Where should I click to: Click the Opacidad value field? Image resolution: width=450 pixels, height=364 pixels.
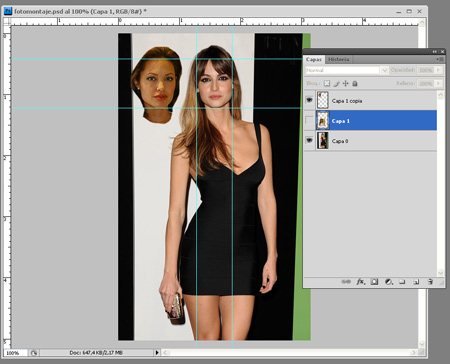426,70
